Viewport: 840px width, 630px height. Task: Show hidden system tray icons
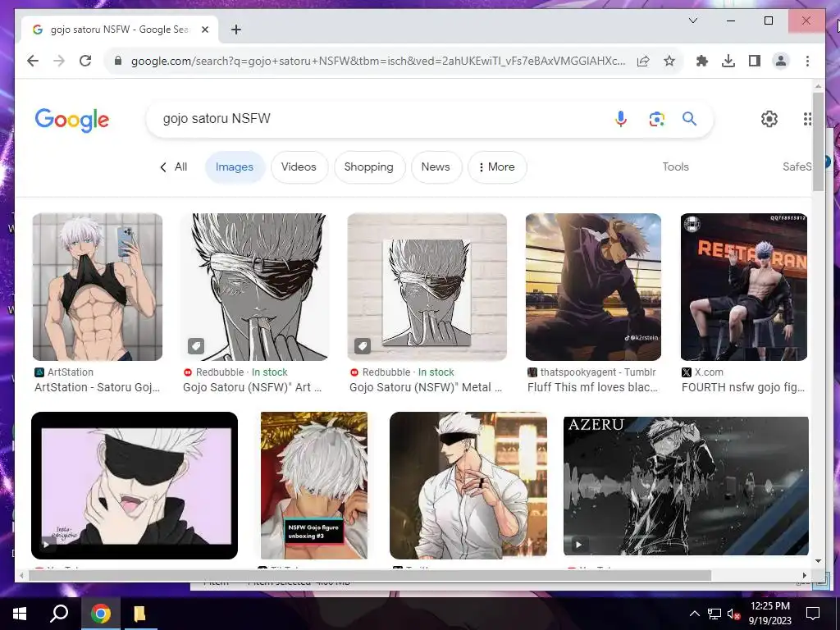(x=694, y=614)
